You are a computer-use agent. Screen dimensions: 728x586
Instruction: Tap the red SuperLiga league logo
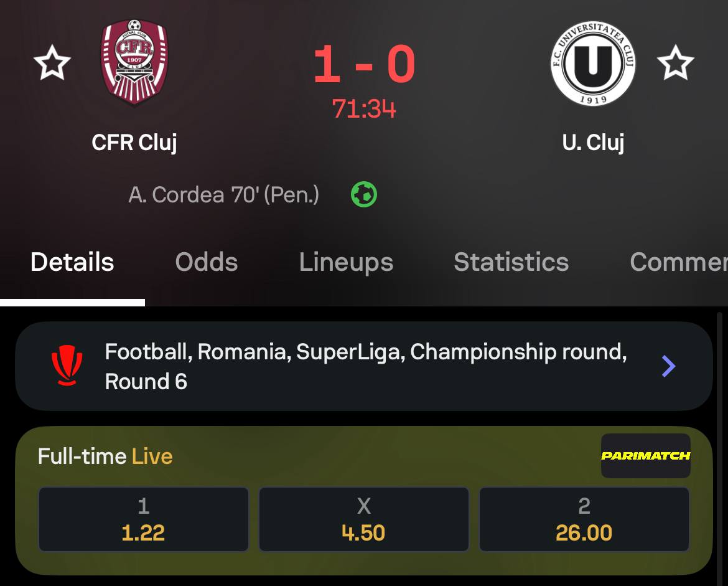point(67,366)
